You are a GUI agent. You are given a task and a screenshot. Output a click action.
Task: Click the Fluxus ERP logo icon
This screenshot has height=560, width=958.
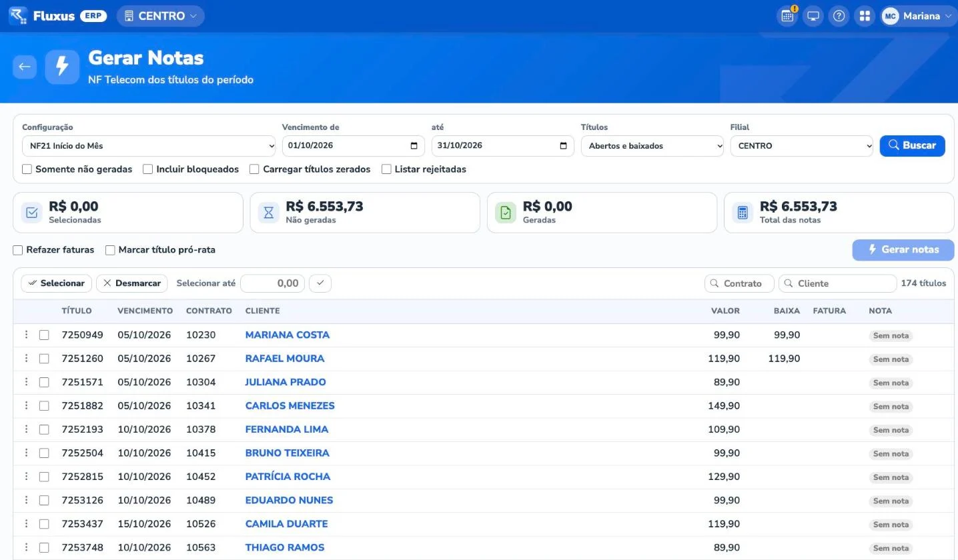(x=18, y=15)
